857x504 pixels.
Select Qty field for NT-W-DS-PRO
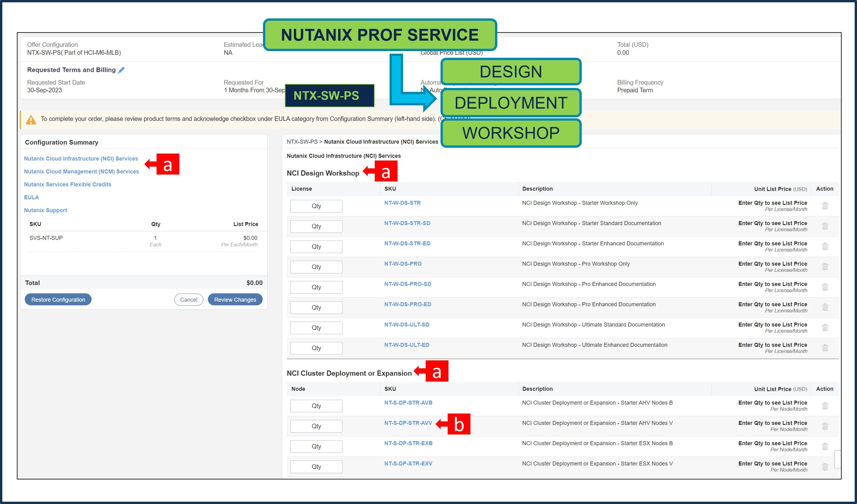point(316,267)
